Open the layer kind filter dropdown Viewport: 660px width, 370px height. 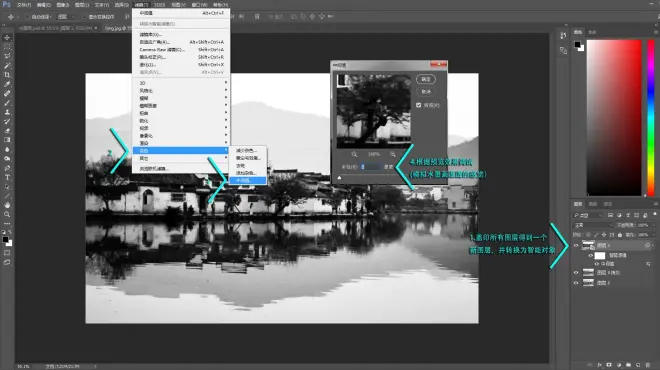pos(588,215)
